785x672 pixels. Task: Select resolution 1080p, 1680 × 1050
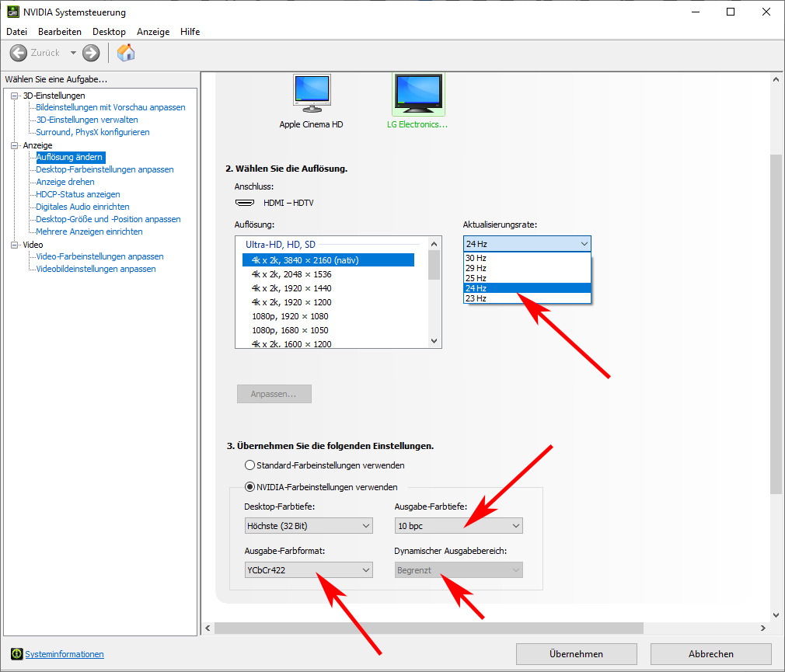coord(290,330)
